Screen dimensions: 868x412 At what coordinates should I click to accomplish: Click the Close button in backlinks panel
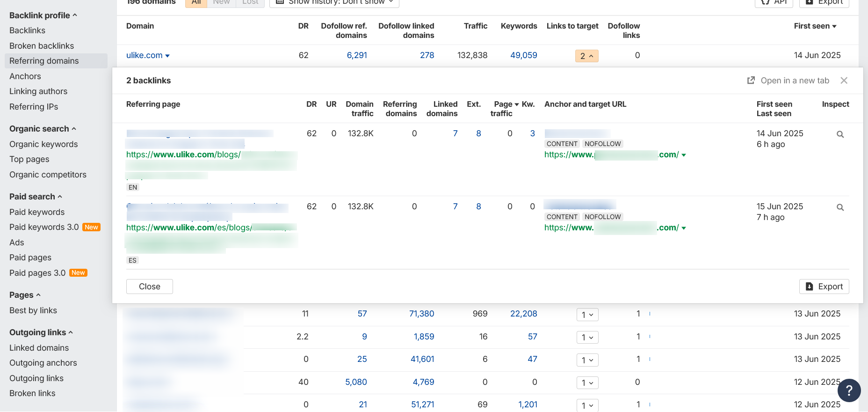coord(150,287)
